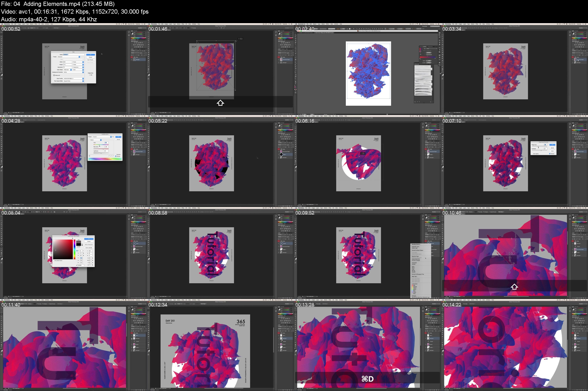Select Zoom tool in 00:00:52 frame toolbar

pos(1,71)
